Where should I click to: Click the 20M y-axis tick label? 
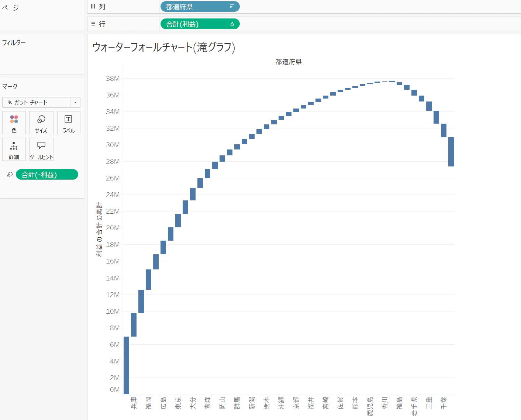tap(113, 228)
